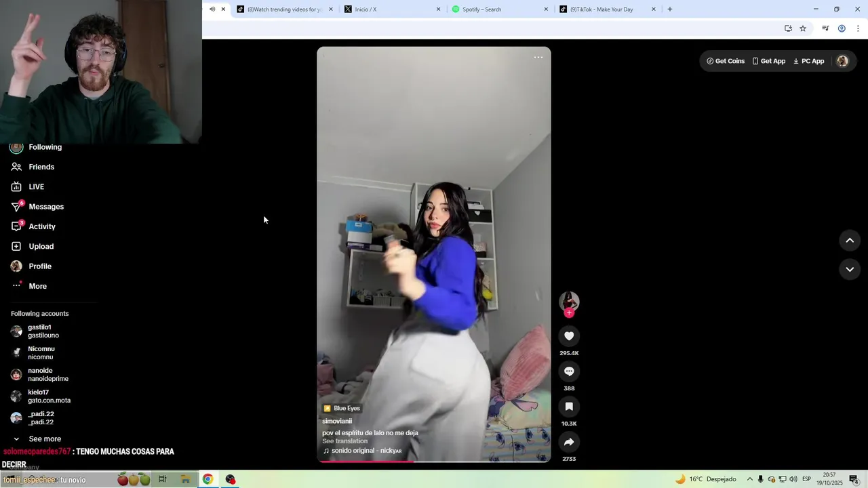This screenshot has width=868, height=488.
Task: Open the notification center icon
Action: click(x=854, y=479)
